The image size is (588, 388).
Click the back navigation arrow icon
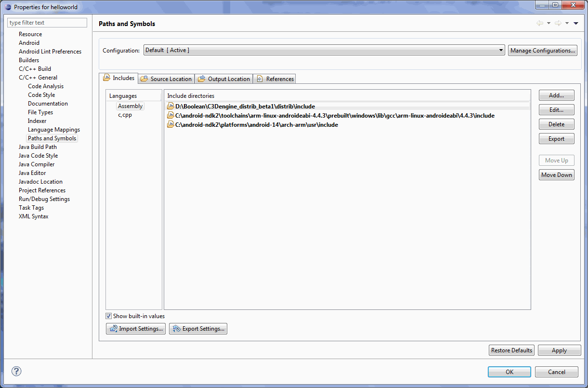tap(539, 23)
